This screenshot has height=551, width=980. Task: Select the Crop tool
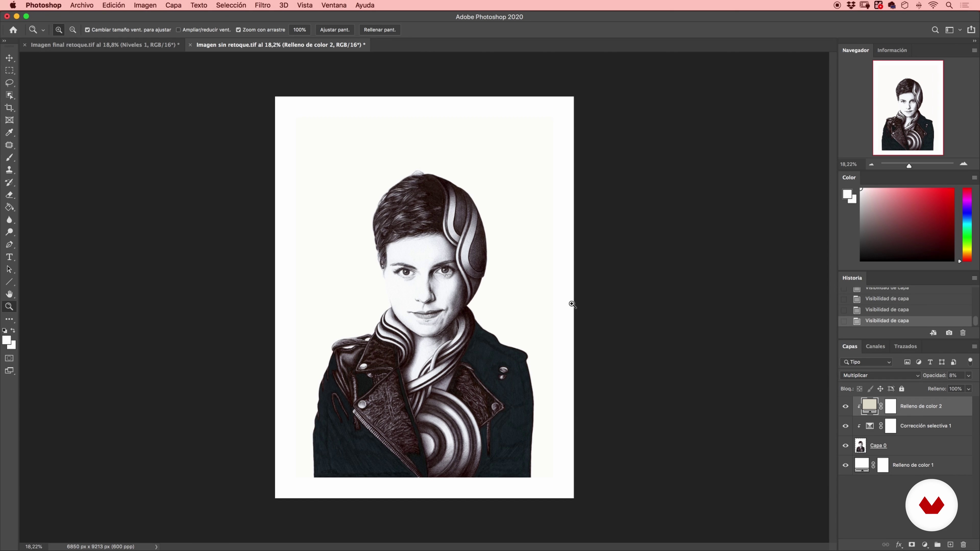[x=9, y=108]
